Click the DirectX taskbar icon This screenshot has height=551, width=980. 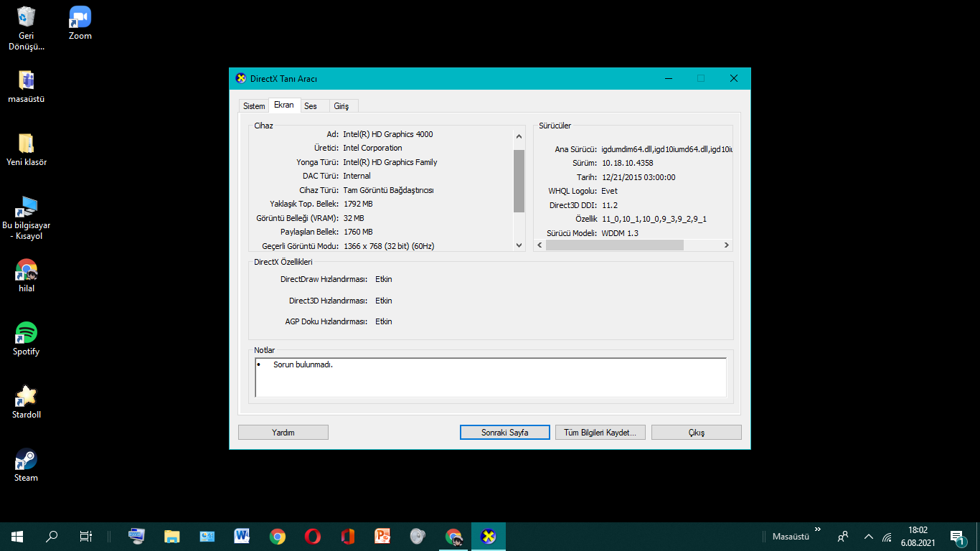[x=489, y=536]
